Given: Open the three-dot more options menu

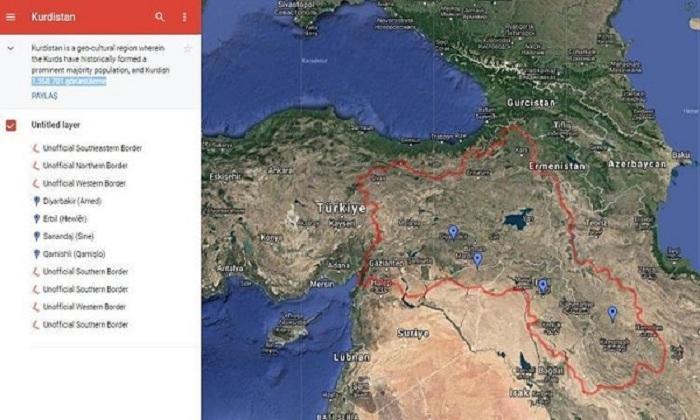Looking at the screenshot, I should [185, 17].
